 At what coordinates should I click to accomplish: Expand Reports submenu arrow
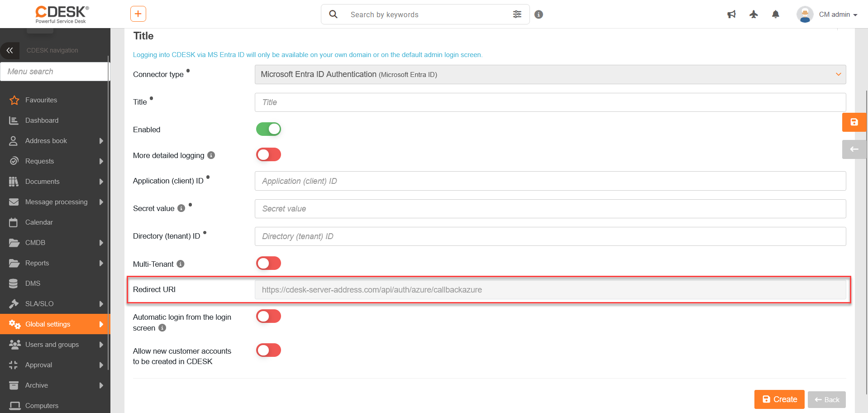[x=101, y=263]
